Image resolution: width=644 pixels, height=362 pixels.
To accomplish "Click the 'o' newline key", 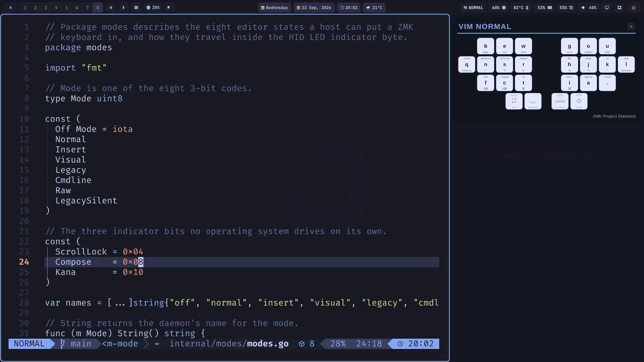I will (x=588, y=46).
